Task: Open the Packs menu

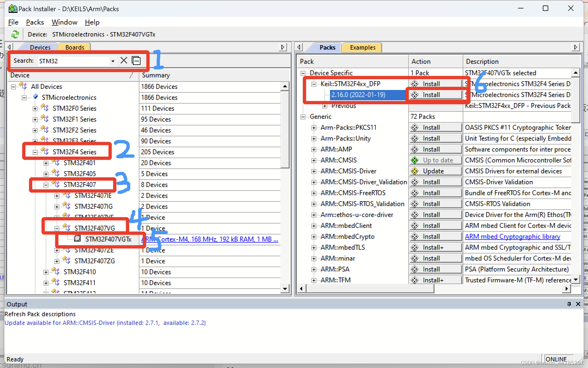Action: (35, 22)
